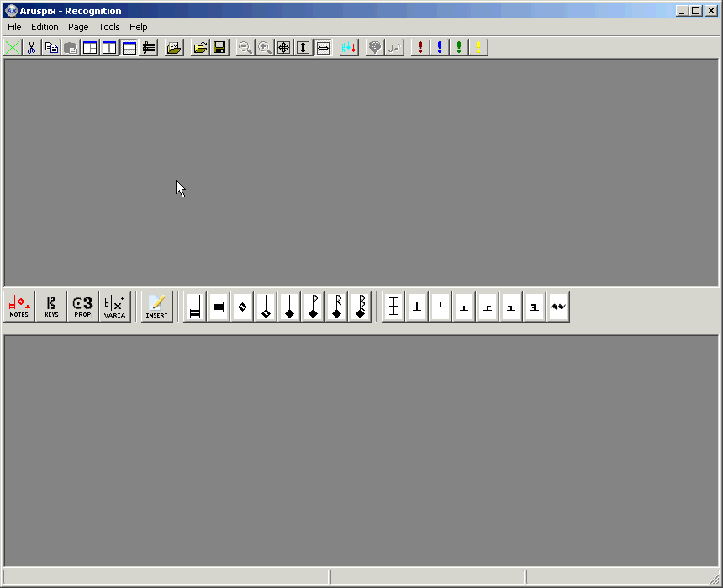Select the PROP. proportions category
The image size is (723, 588).
coord(83,307)
